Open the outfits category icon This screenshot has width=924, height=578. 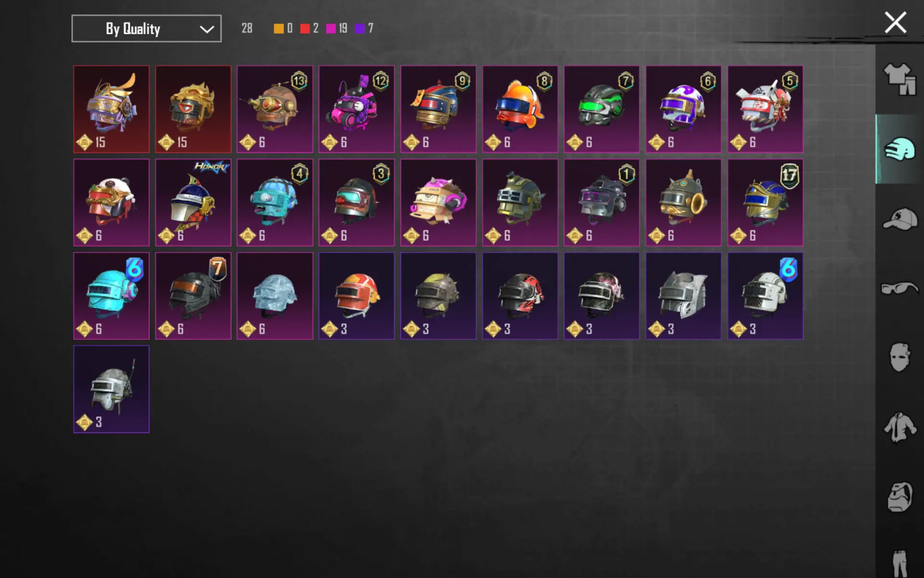pos(899,79)
